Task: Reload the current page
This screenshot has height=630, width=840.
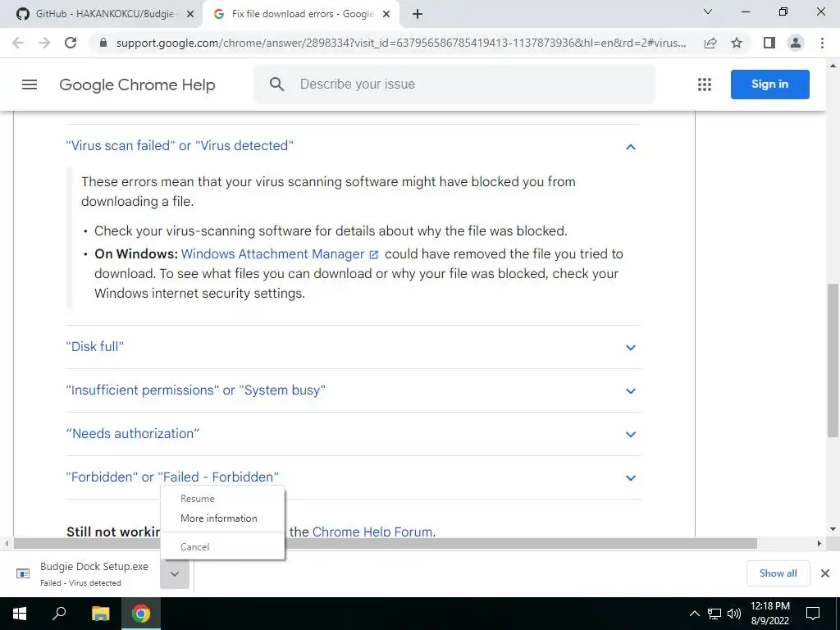Action: [x=71, y=43]
